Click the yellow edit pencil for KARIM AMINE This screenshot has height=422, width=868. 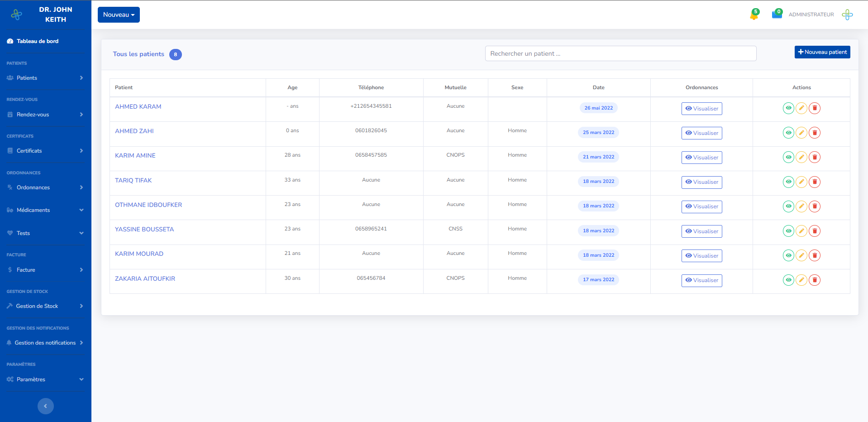pos(801,157)
